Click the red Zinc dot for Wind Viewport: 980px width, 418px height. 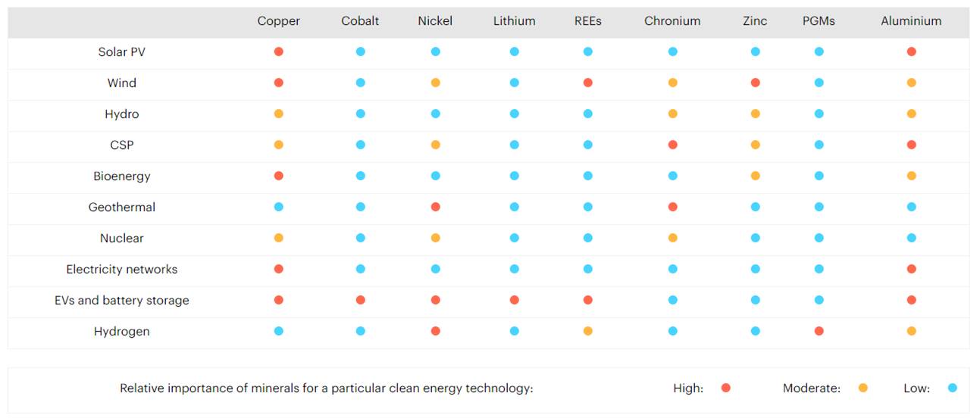click(755, 83)
